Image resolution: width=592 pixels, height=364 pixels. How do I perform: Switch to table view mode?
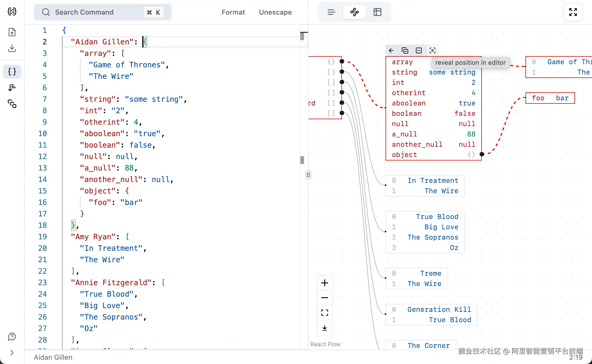pos(377,12)
